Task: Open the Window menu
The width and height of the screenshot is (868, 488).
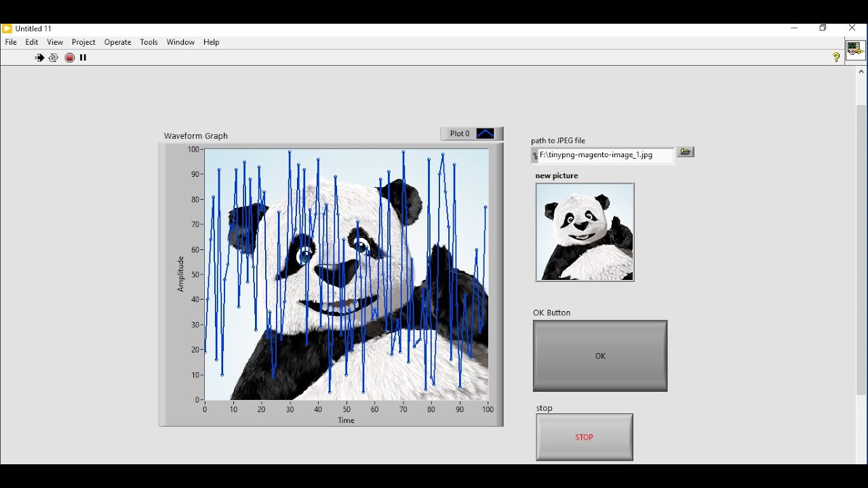Action: click(180, 42)
